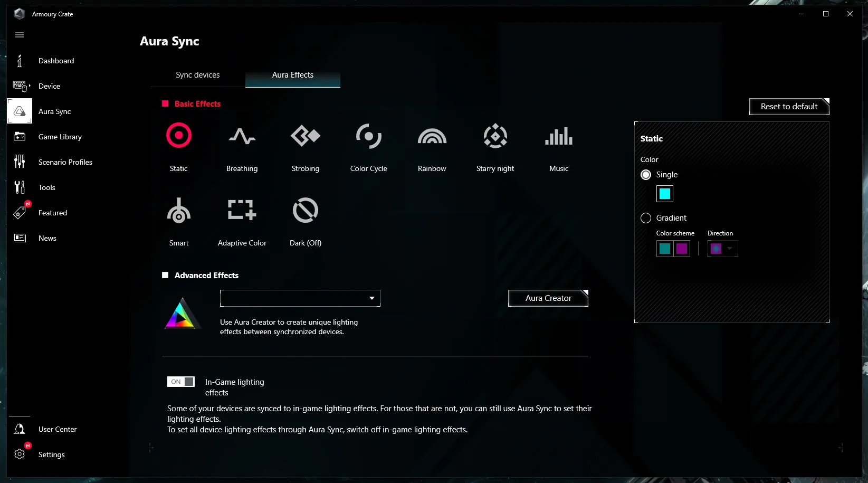Screen dimensions: 868x483
Task: Select the Smart effect icon
Action: (x=179, y=210)
